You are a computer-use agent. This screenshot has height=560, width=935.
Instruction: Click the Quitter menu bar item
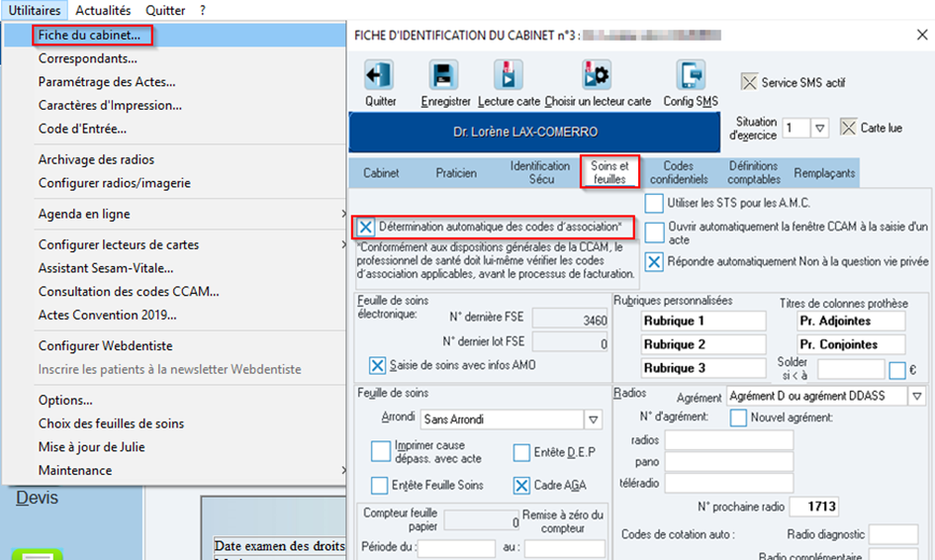pos(165,10)
